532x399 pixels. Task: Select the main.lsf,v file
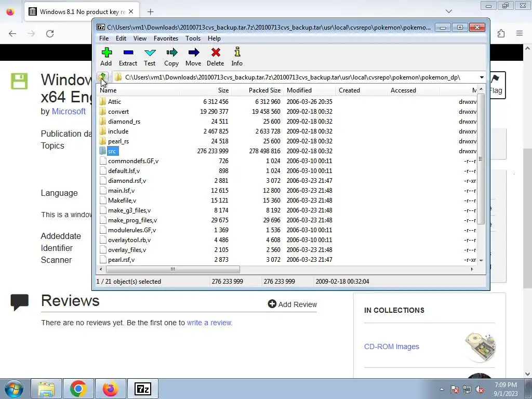(121, 190)
